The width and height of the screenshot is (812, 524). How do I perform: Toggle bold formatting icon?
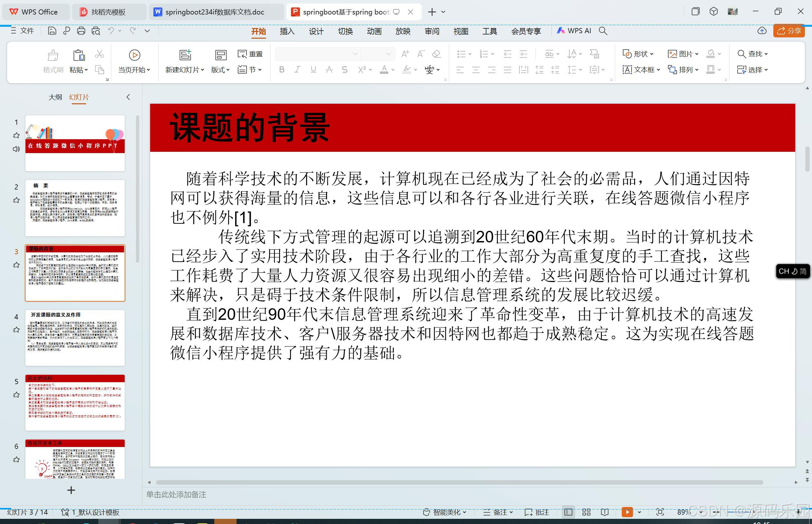click(x=281, y=69)
